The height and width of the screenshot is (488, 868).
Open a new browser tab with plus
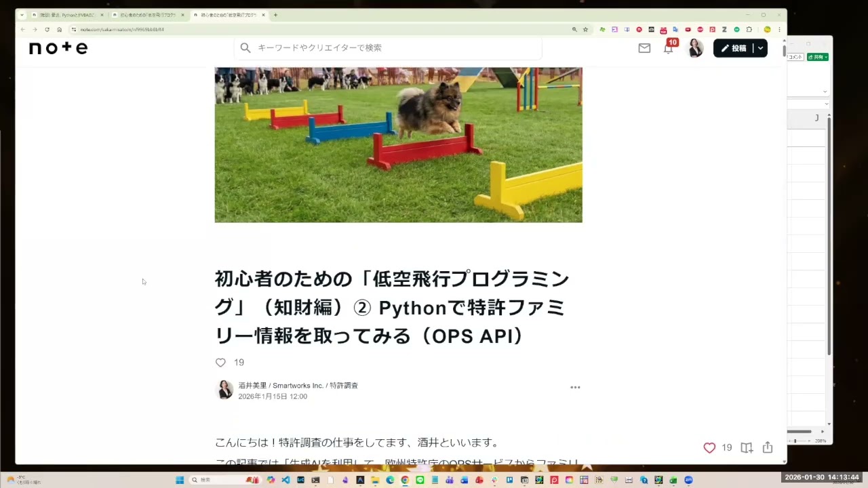pyautogui.click(x=275, y=15)
